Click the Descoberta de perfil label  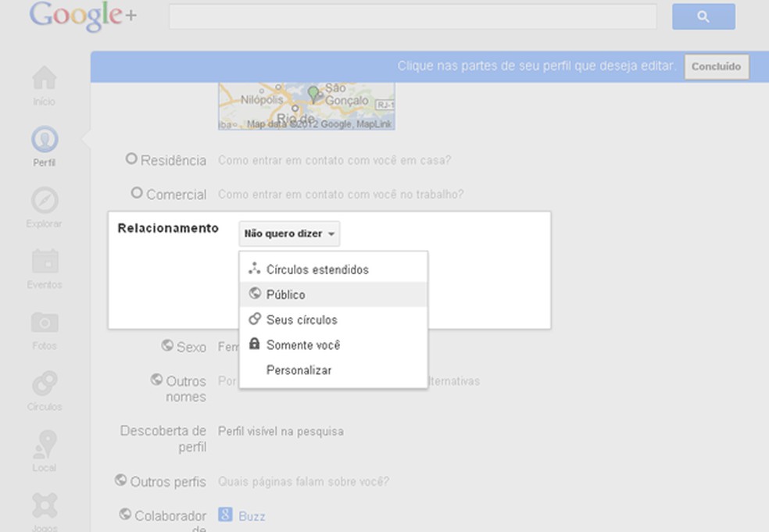click(x=163, y=439)
